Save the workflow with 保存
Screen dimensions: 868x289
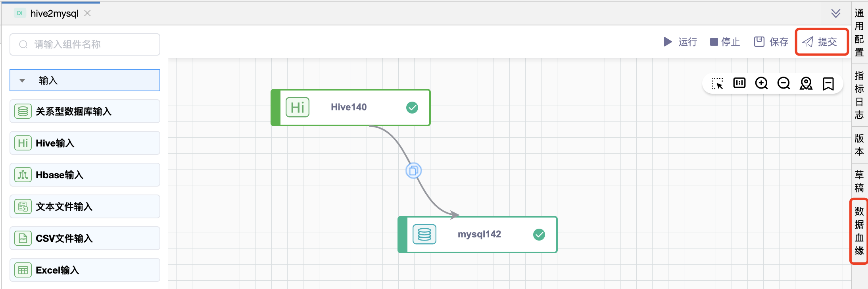(x=771, y=42)
